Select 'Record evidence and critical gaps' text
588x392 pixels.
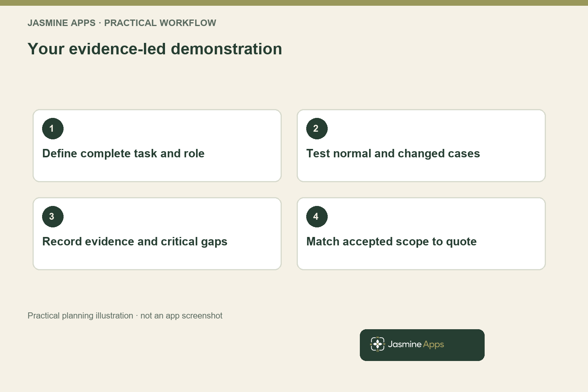[x=135, y=242]
